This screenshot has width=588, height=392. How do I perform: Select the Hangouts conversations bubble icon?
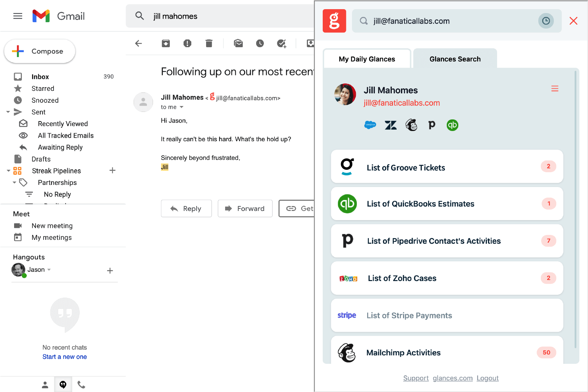63,385
